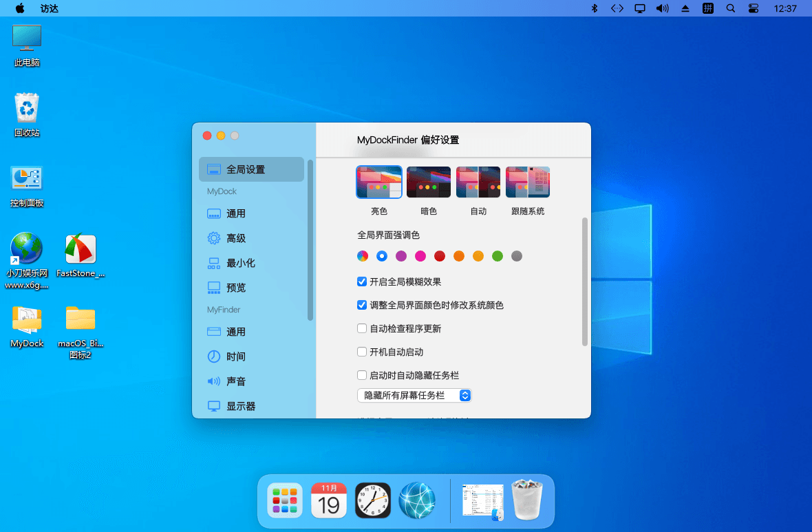
Task: Enable 自动检查程序更新
Action: 361,328
